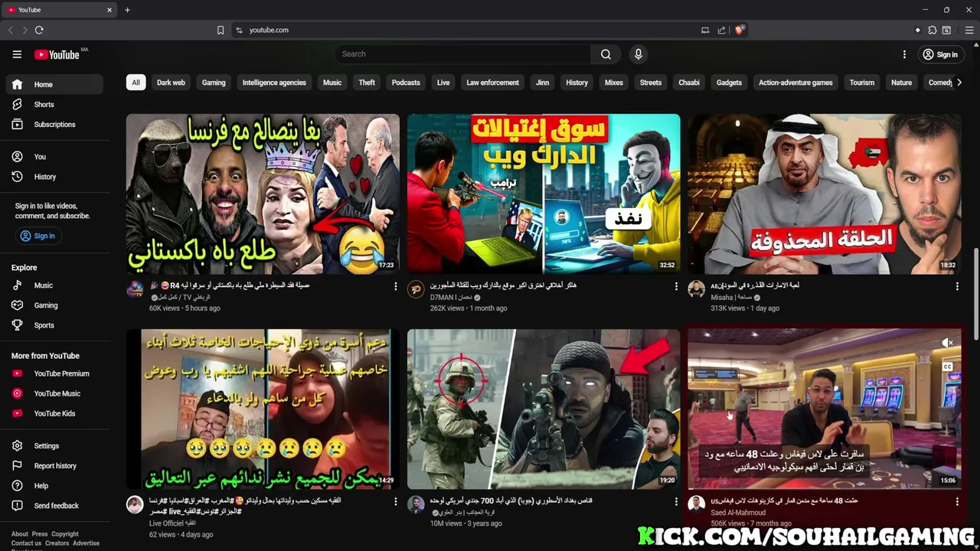The image size is (980, 551).
Task: Click the sidebar Sign in button
Action: coord(38,236)
